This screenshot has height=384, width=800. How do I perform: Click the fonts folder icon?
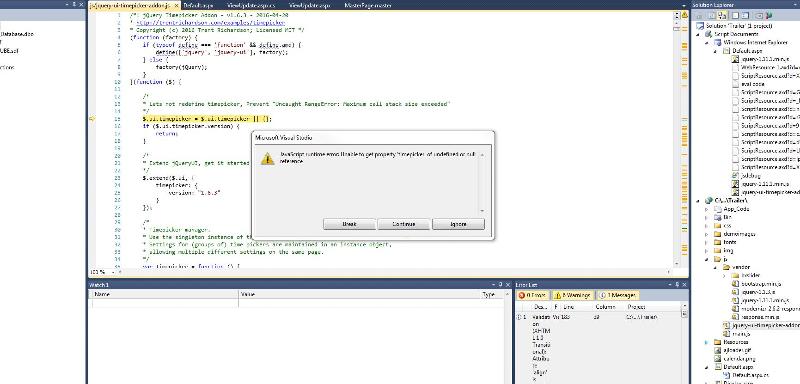[x=717, y=242]
